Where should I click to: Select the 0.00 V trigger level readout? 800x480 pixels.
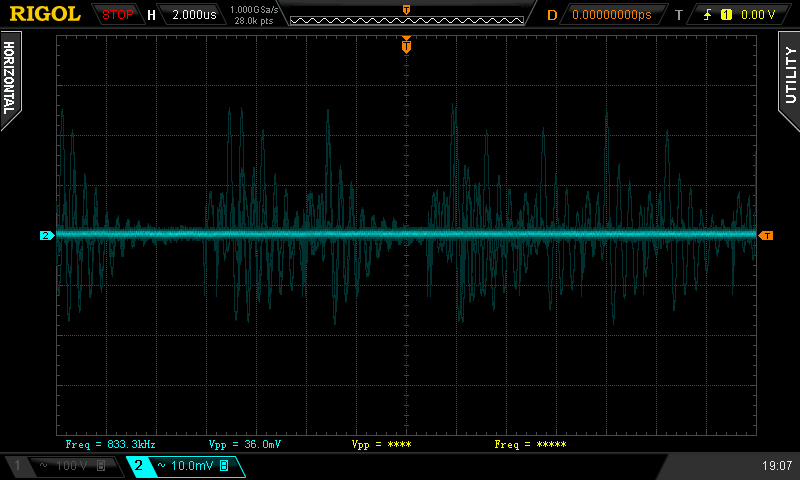tap(757, 15)
